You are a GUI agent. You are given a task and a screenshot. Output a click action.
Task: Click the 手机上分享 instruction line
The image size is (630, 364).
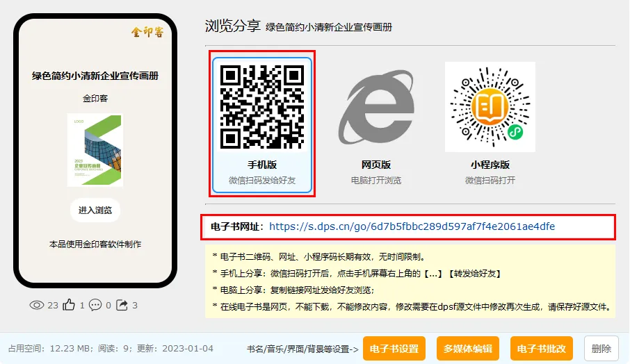357,274
